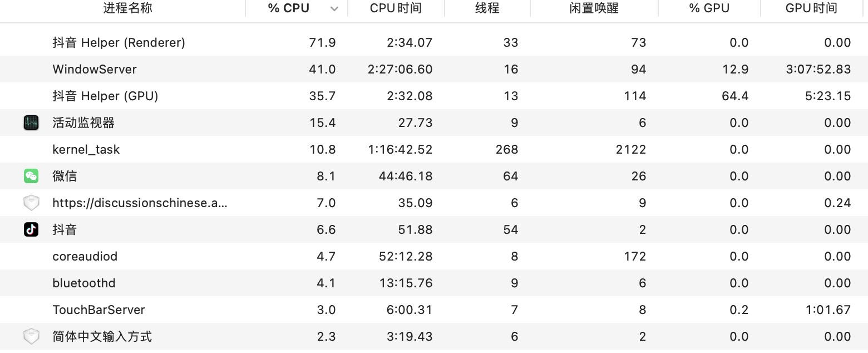Image resolution: width=868 pixels, height=353 pixels.
Task: Click the Douyin app icon
Action: click(x=31, y=230)
